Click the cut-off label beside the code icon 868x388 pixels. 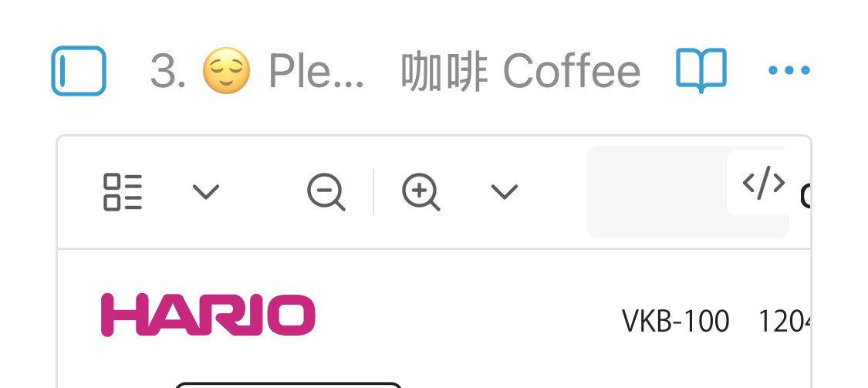coord(805,196)
